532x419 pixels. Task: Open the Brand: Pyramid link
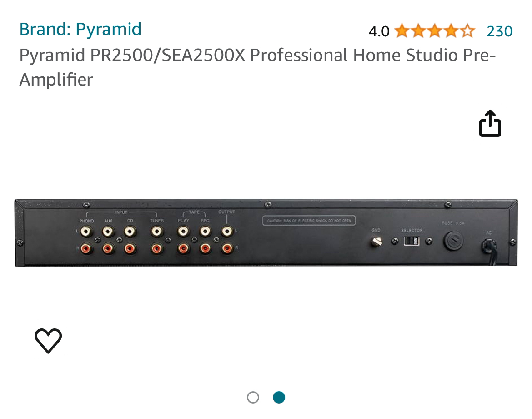tap(80, 29)
